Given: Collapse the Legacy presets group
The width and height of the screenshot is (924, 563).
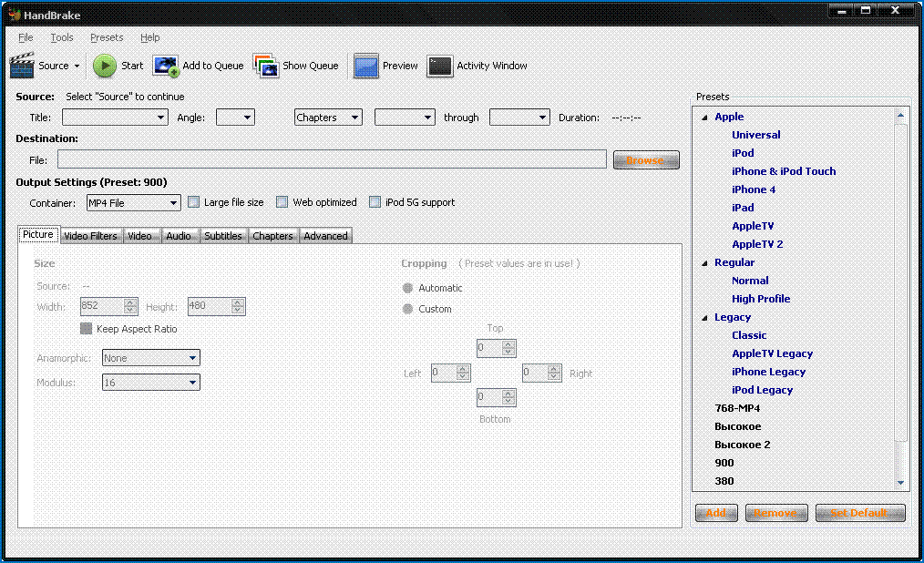Looking at the screenshot, I should click(x=704, y=317).
